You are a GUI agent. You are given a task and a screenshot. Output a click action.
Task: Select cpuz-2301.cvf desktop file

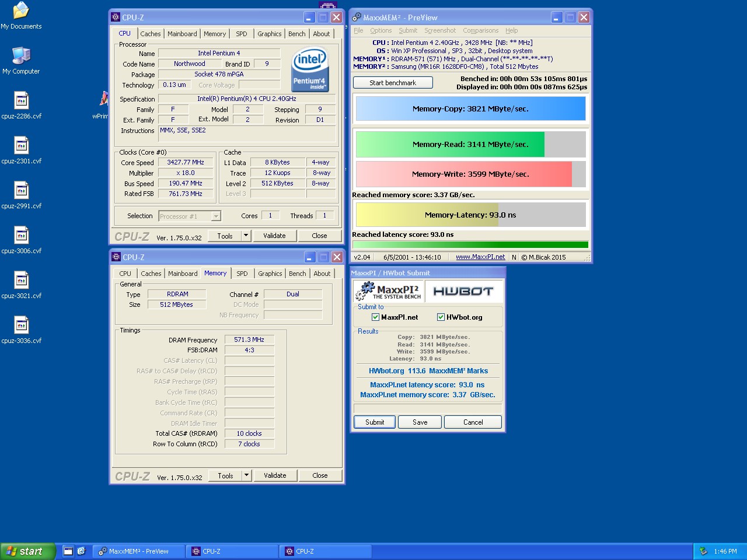tap(21, 150)
